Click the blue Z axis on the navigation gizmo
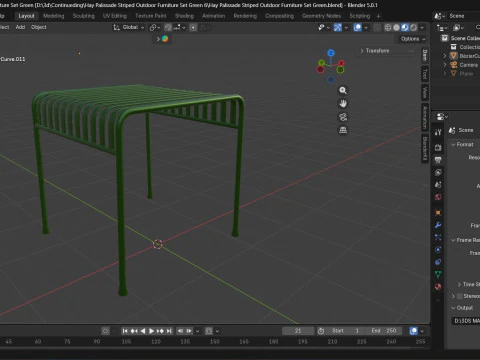 (x=331, y=53)
